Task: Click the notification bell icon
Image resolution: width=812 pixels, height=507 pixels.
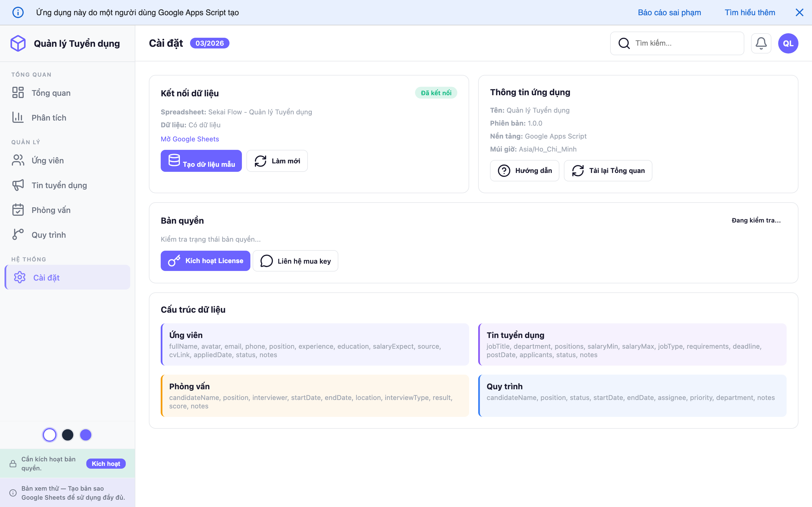Action: pos(761,43)
